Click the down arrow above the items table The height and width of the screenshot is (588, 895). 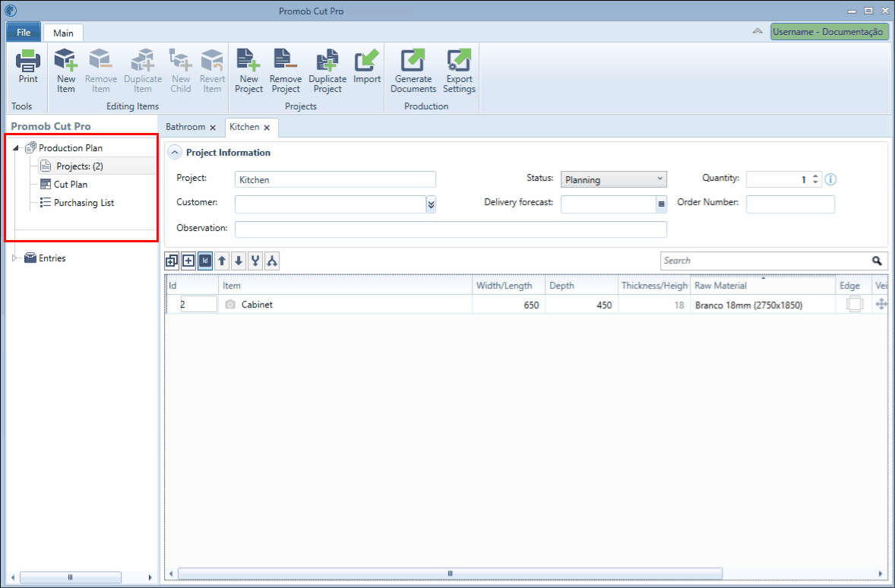(239, 261)
